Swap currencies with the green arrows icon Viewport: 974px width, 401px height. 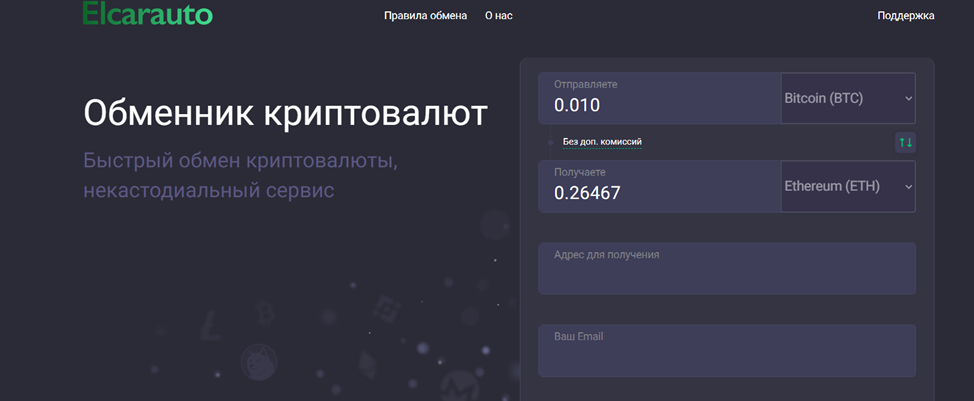(905, 143)
